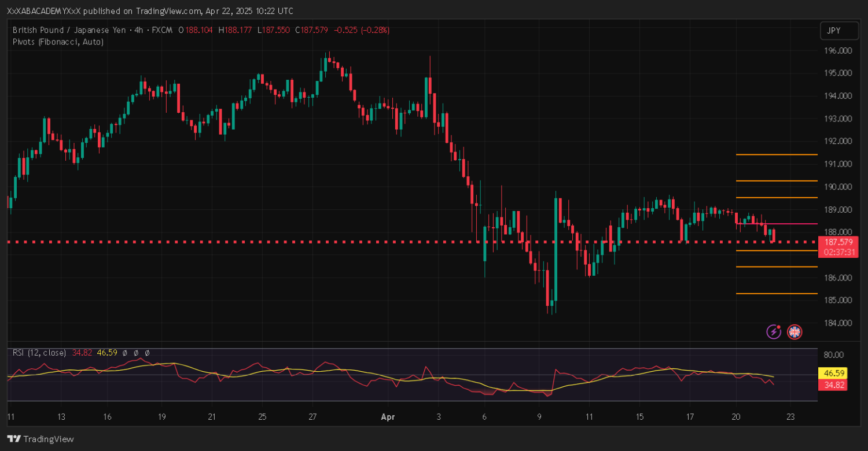868x451 pixels.
Task: Click the 27 date label on time axis
Action: point(313,416)
